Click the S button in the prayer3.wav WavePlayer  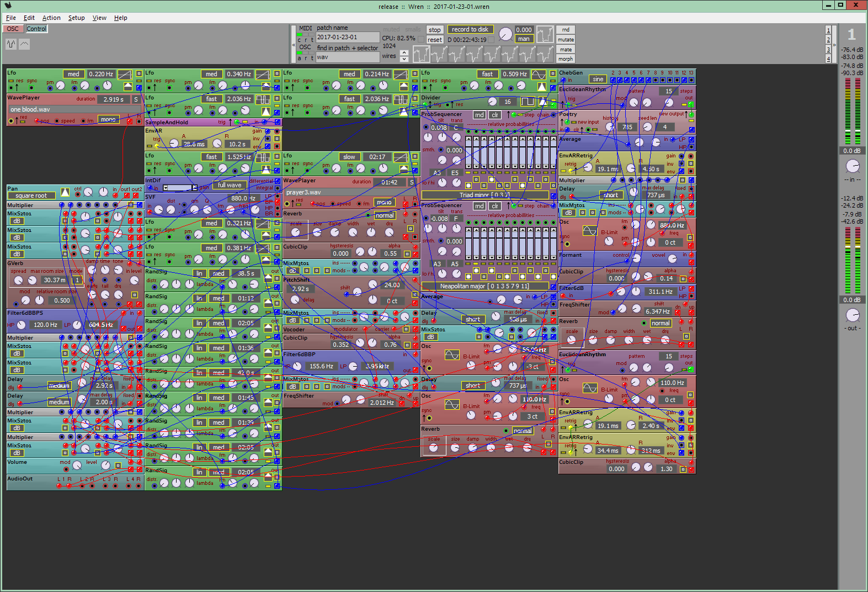(x=412, y=182)
